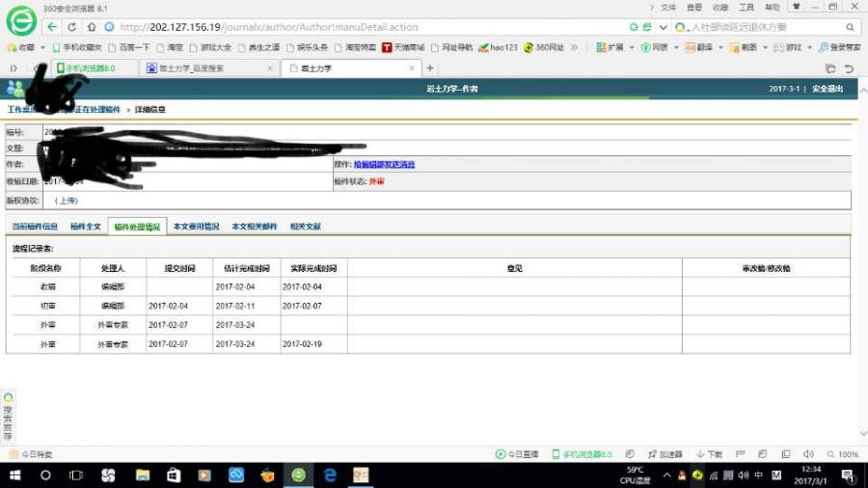This screenshot has height=488, width=868.
Task: Open the 扩展 extensions tool
Action: pos(610,47)
